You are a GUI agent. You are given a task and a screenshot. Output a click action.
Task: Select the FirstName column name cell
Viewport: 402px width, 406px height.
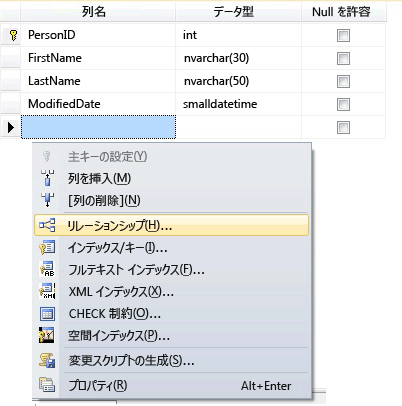click(x=98, y=58)
